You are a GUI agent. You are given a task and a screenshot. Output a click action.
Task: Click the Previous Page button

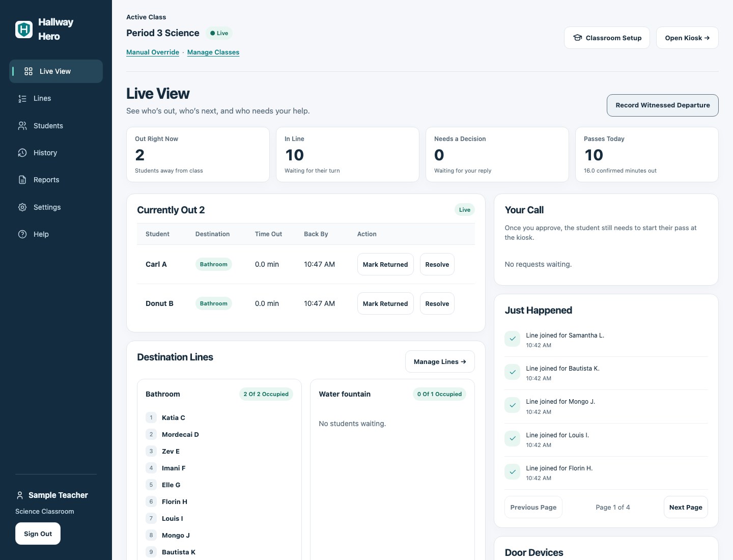[533, 507]
